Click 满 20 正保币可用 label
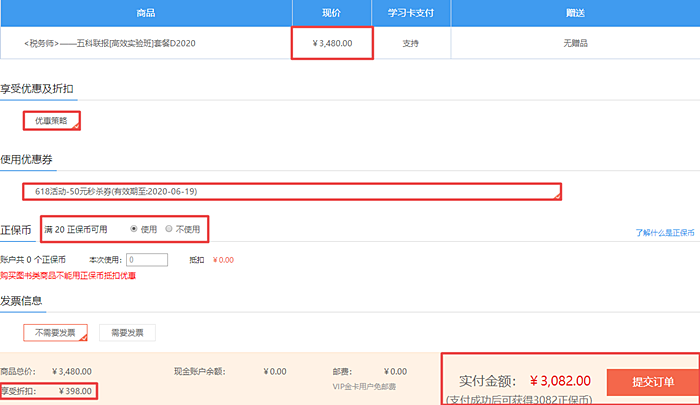 coord(75,230)
